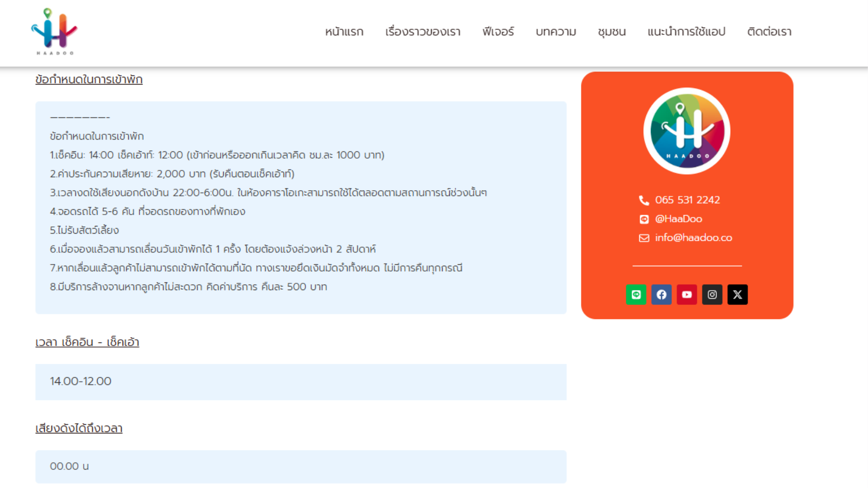868x488 pixels.
Task: Go to หน้าแรก menu item
Action: [x=344, y=32]
